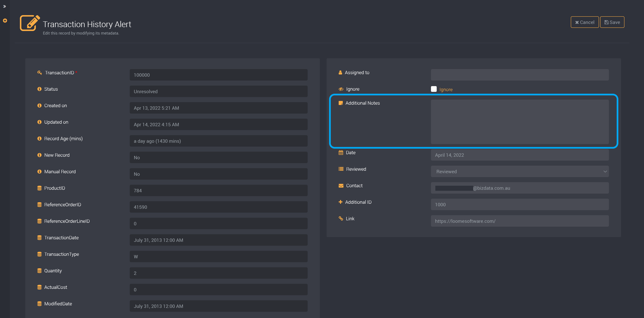Click the edit record pencil icon

coord(30,23)
